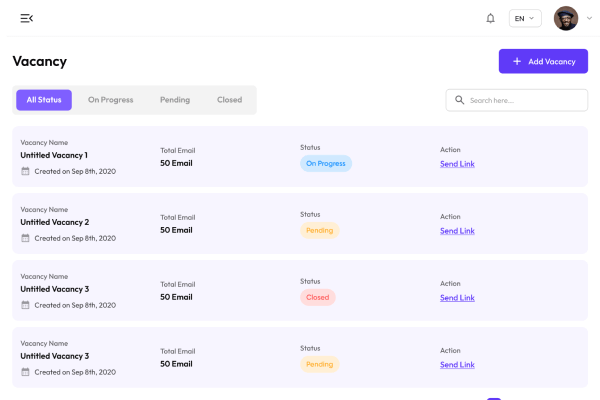Filter by the Pending tab
Screen dimensions: 600x400
175,100
